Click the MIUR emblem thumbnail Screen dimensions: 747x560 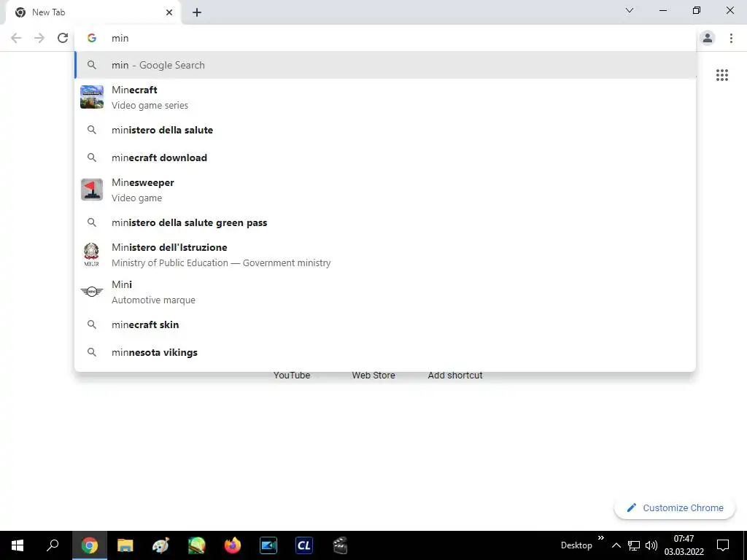point(91,254)
